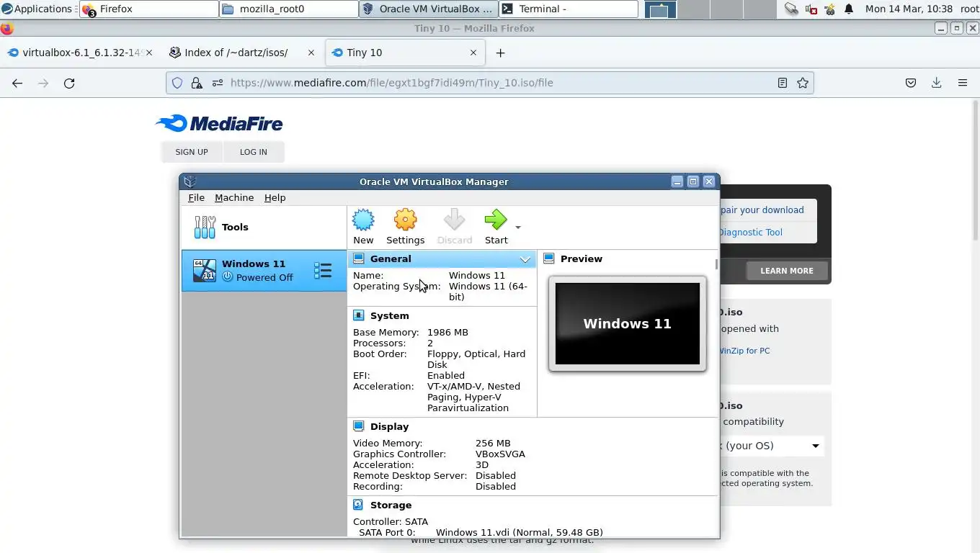980x553 pixels.
Task: Select the first workspace in the switcher
Action: pyautogui.click(x=660, y=9)
